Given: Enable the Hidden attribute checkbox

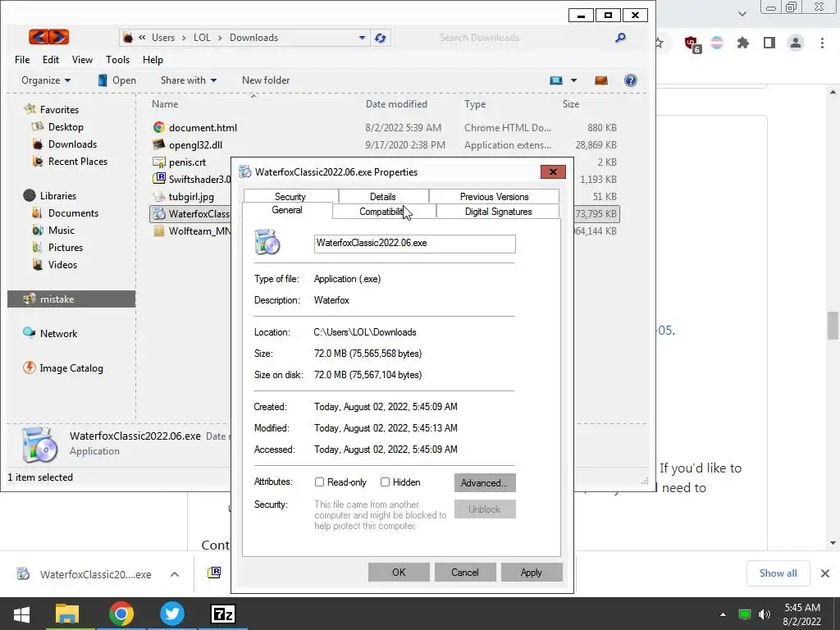Looking at the screenshot, I should pos(385,482).
